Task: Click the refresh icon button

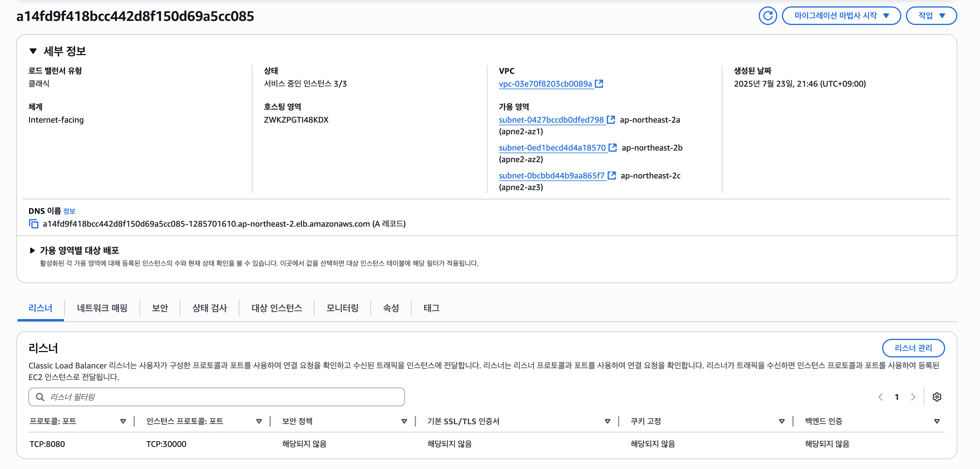Action: pos(767,16)
